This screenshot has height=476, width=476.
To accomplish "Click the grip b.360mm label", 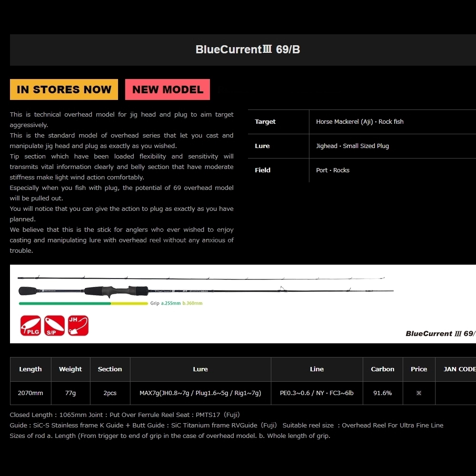I will coord(192,303).
